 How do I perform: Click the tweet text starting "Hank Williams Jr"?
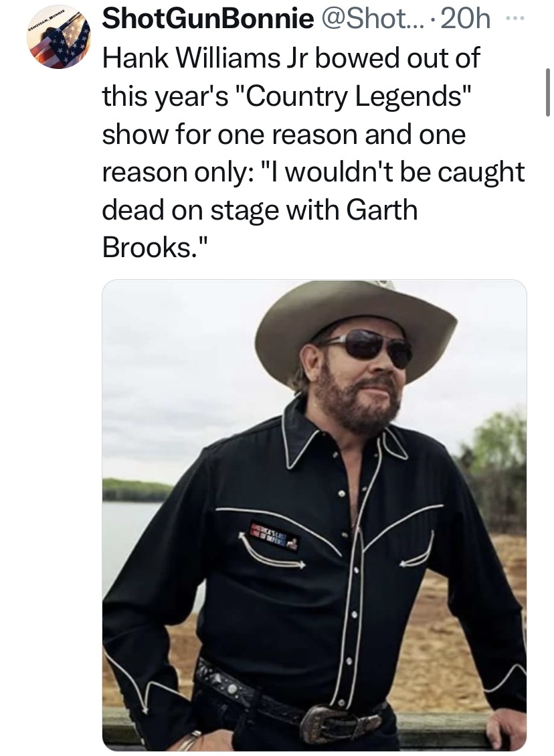pos(290,58)
